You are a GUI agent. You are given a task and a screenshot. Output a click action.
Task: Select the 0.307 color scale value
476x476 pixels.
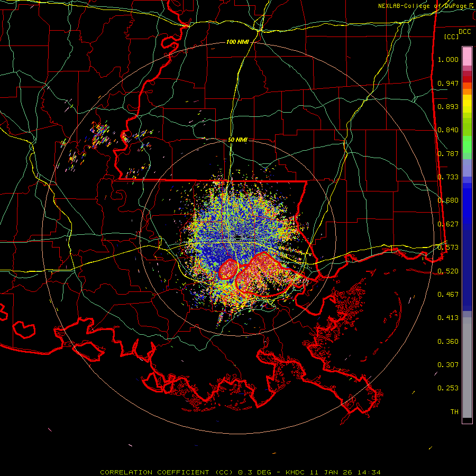pyautogui.click(x=448, y=365)
